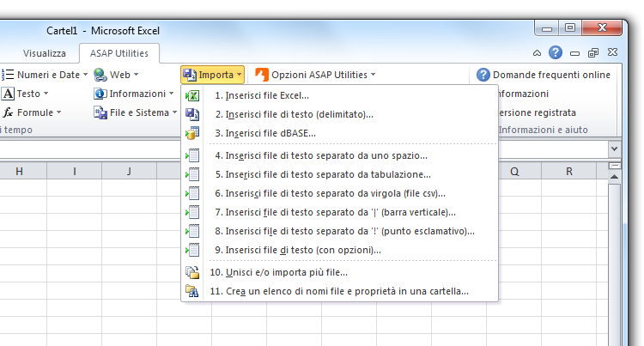644x346 pixels.
Task: Open Excel help question mark in title area
Action: pyautogui.click(x=556, y=52)
